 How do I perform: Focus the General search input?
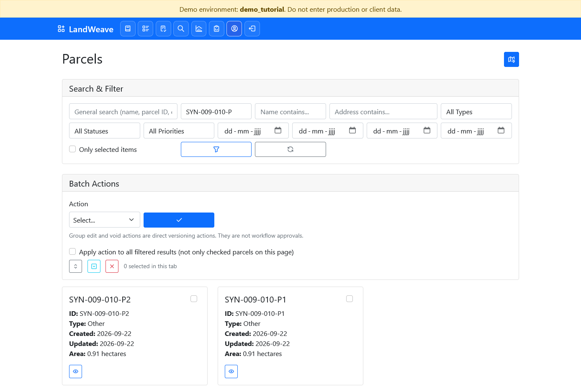point(123,111)
